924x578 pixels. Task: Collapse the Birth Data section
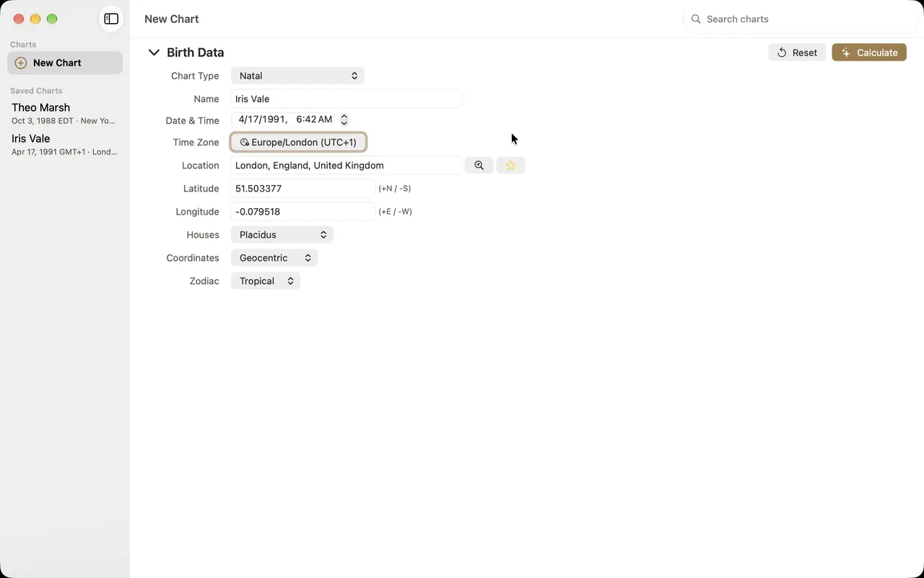point(154,52)
